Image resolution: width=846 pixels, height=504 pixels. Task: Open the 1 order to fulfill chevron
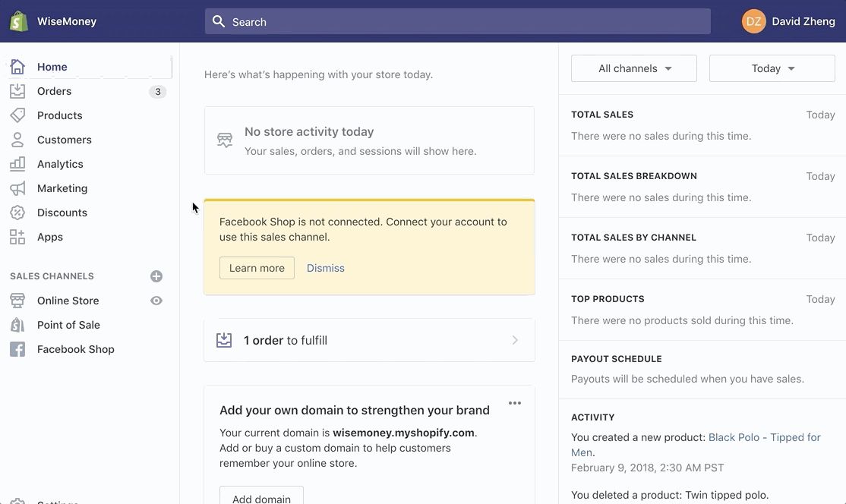click(515, 340)
